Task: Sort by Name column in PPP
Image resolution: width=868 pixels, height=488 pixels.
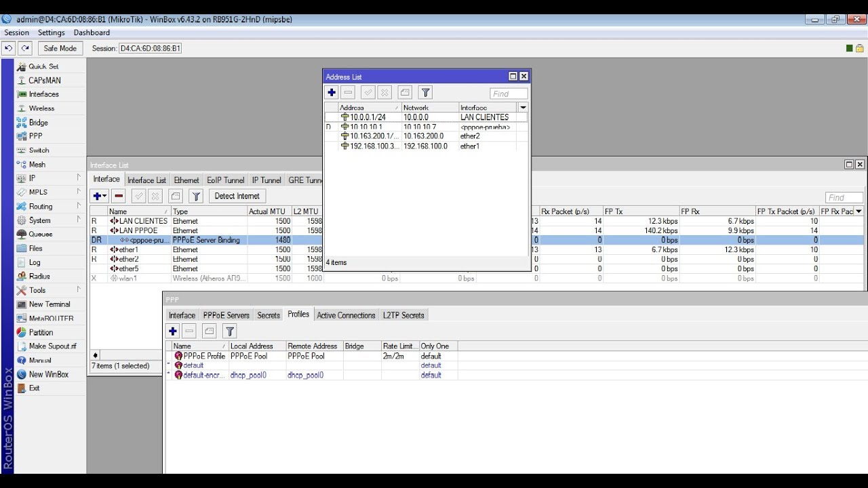Action: tap(200, 346)
